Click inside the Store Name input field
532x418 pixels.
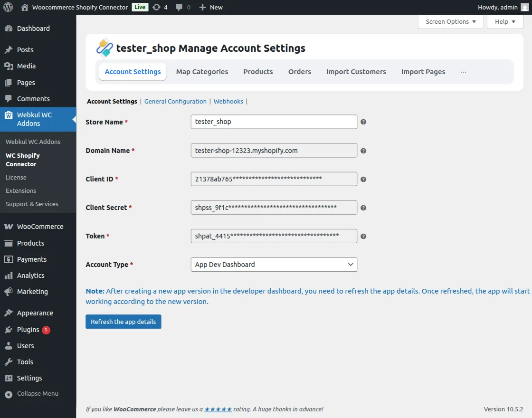tap(274, 122)
